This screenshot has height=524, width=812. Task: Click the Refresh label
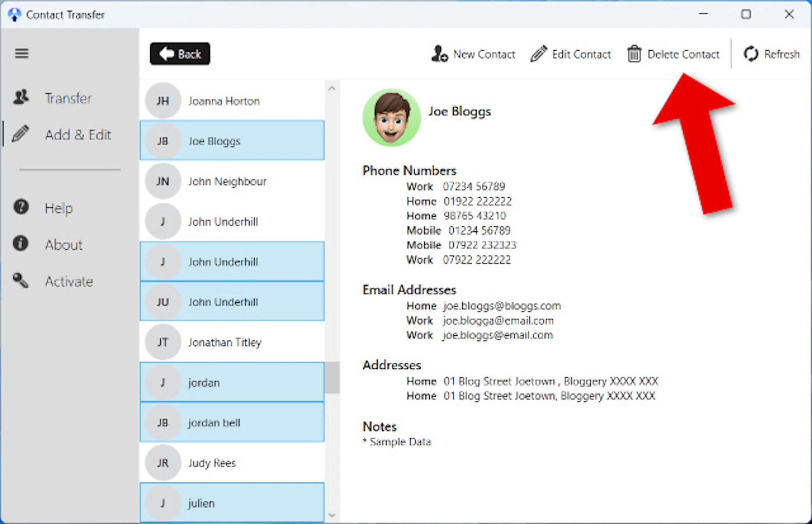[x=782, y=54]
